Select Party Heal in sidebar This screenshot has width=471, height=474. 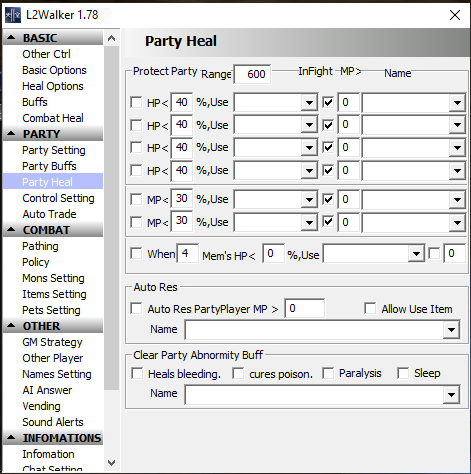coord(53,182)
